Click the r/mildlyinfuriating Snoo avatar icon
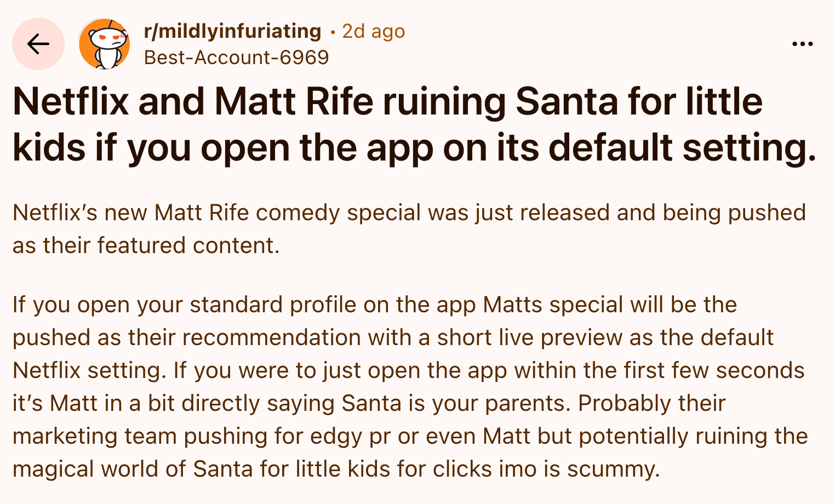The width and height of the screenshot is (835, 504). [105, 44]
